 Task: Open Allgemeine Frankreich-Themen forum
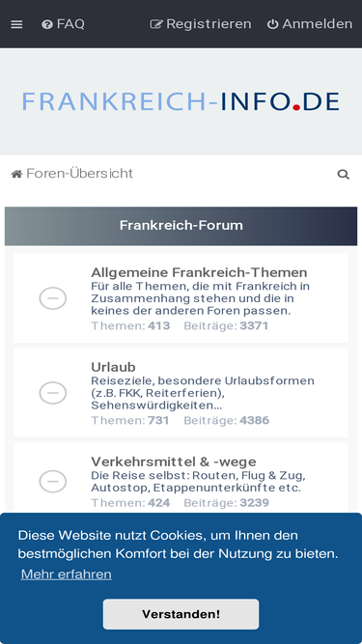199,272
